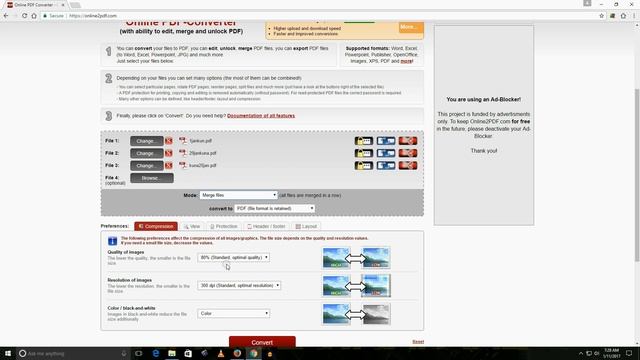Open Microsoft Edge from the taskbar
Screen dimensions: 640x360
pyautogui.click(x=156, y=353)
